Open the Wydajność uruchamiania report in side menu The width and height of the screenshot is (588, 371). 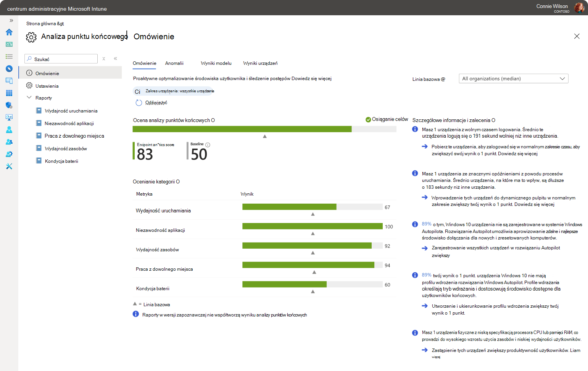(x=71, y=111)
